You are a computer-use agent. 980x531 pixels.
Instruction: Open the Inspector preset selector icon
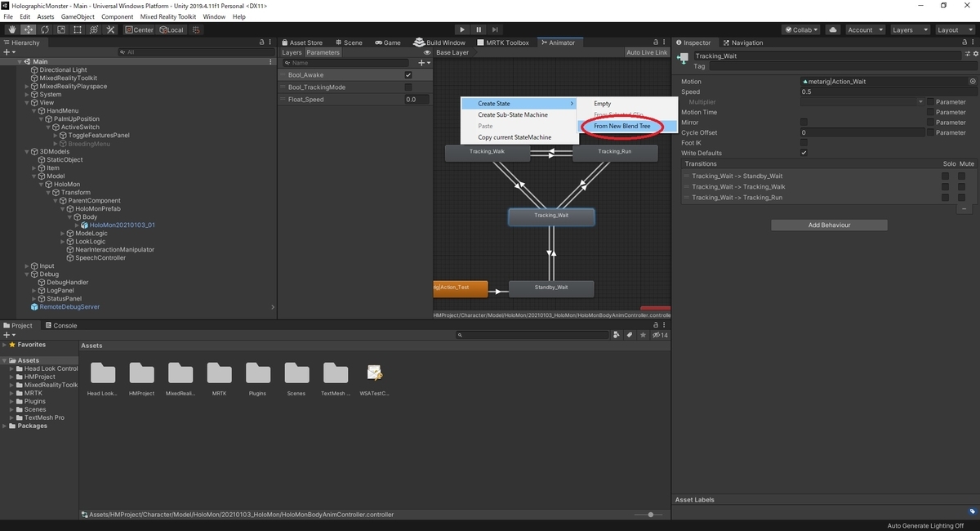[966, 54]
